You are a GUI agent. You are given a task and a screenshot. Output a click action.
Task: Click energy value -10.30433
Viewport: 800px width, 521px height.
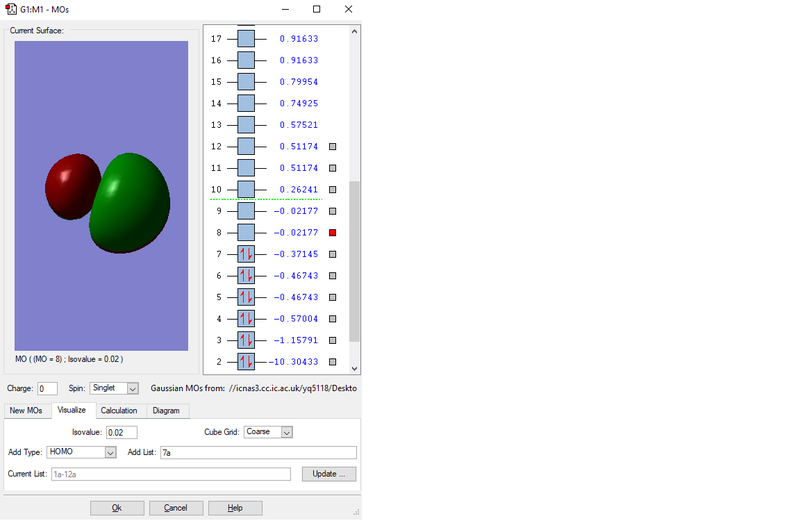[293, 362]
